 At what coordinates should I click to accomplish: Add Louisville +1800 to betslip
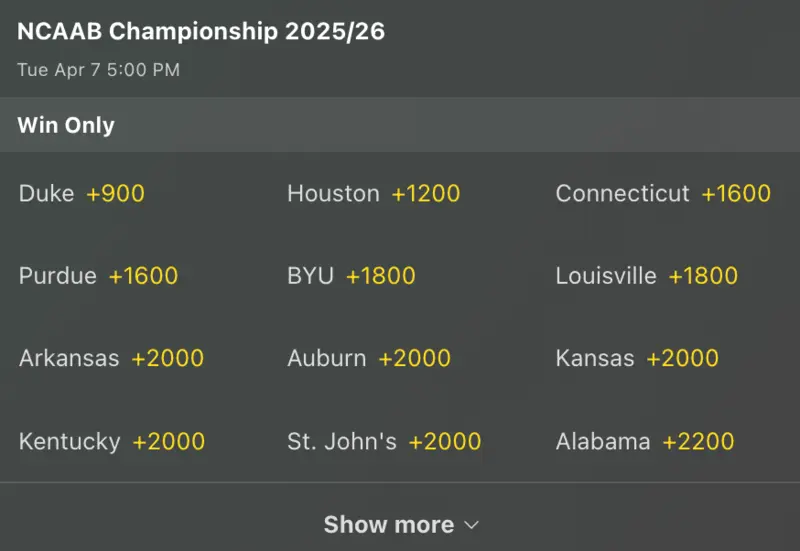pyautogui.click(x=646, y=276)
